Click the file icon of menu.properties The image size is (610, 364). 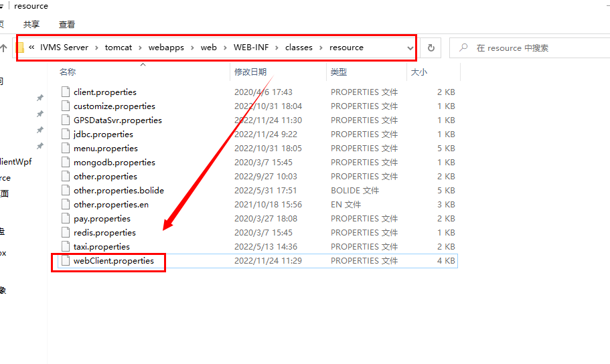tap(66, 148)
